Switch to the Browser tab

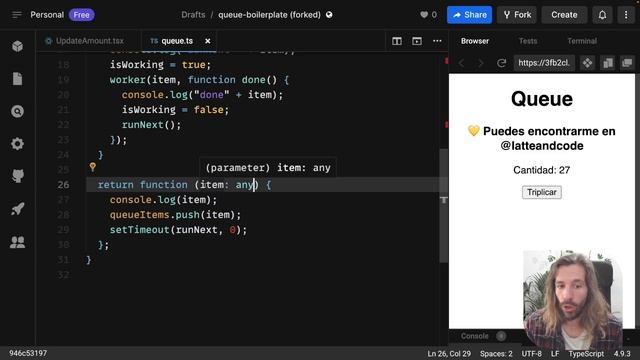pos(475,41)
